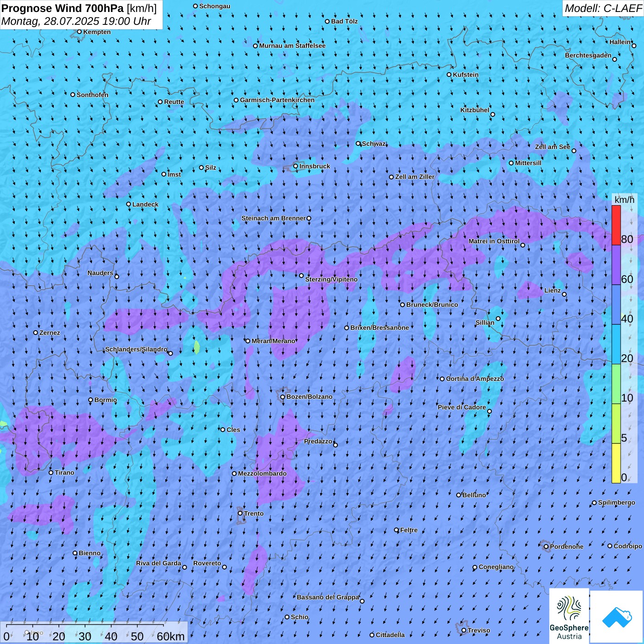Click the 'Riva del Garda' label
The width and height of the screenshot is (644, 644).
pyautogui.click(x=159, y=563)
